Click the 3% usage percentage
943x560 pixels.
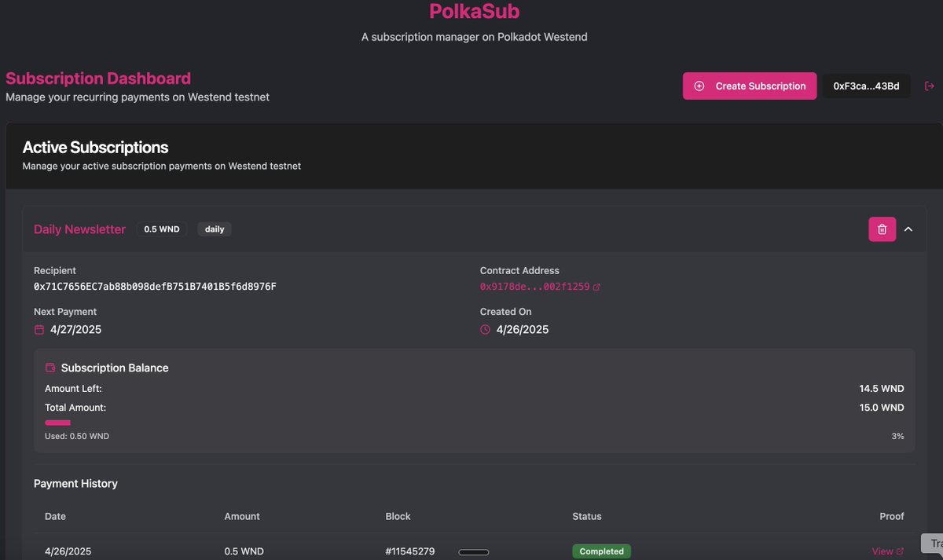(897, 436)
